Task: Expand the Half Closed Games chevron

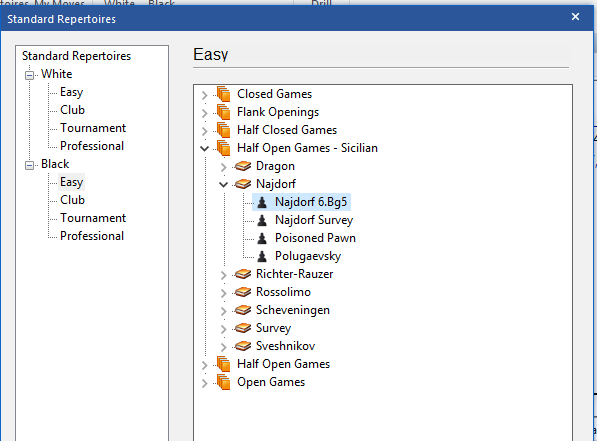Action: pyautogui.click(x=204, y=131)
